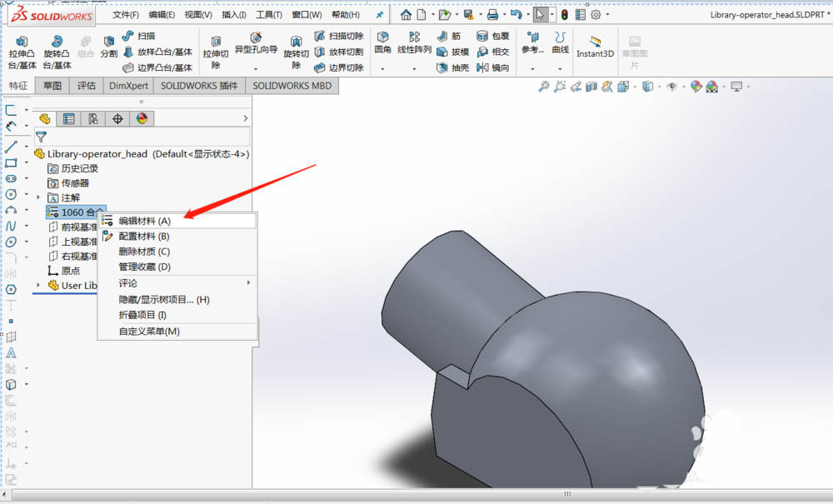This screenshot has width=833, height=504.
Task: Choose 编辑材料 (A) in context menu
Action: click(x=178, y=221)
